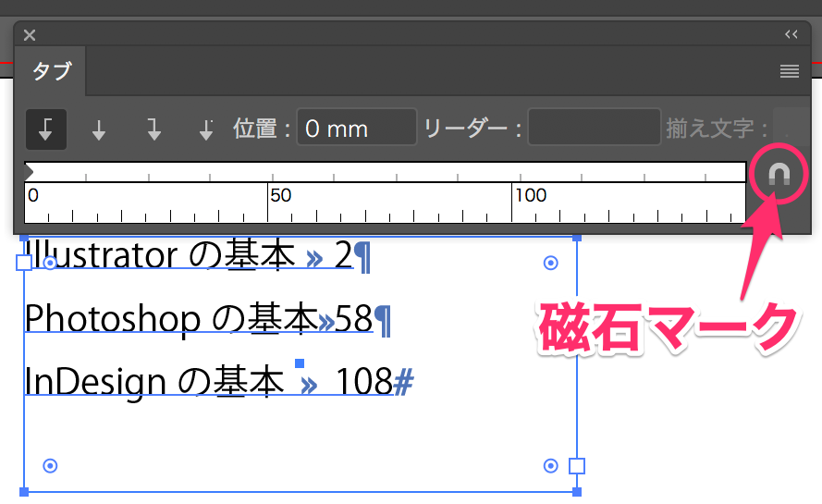This screenshot has width=822, height=504.
Task: Select the center-justified tab button
Action: 99,129
